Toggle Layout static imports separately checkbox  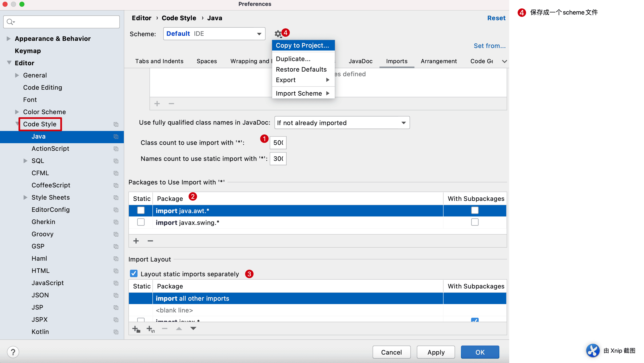coord(134,274)
